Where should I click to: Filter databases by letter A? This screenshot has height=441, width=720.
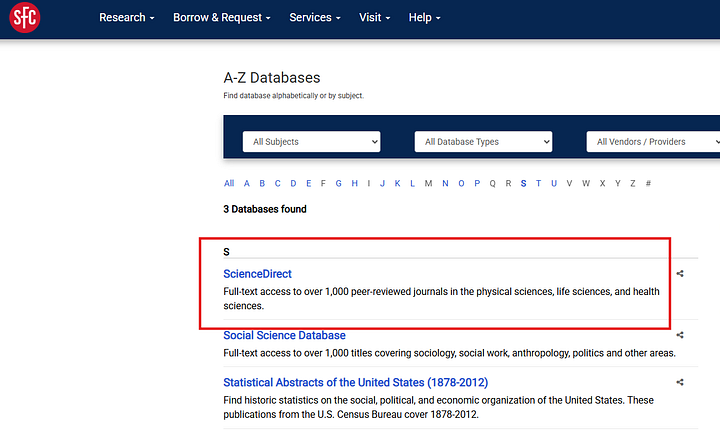click(247, 183)
